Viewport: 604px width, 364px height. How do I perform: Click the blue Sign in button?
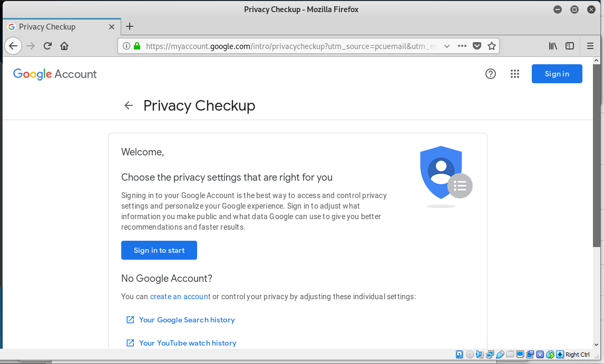click(x=557, y=74)
